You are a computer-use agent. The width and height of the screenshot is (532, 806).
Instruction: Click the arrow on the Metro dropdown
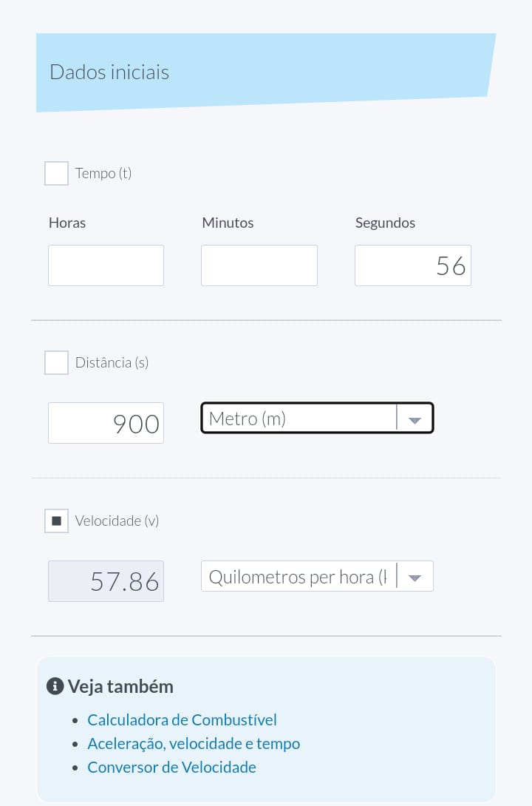[415, 419]
